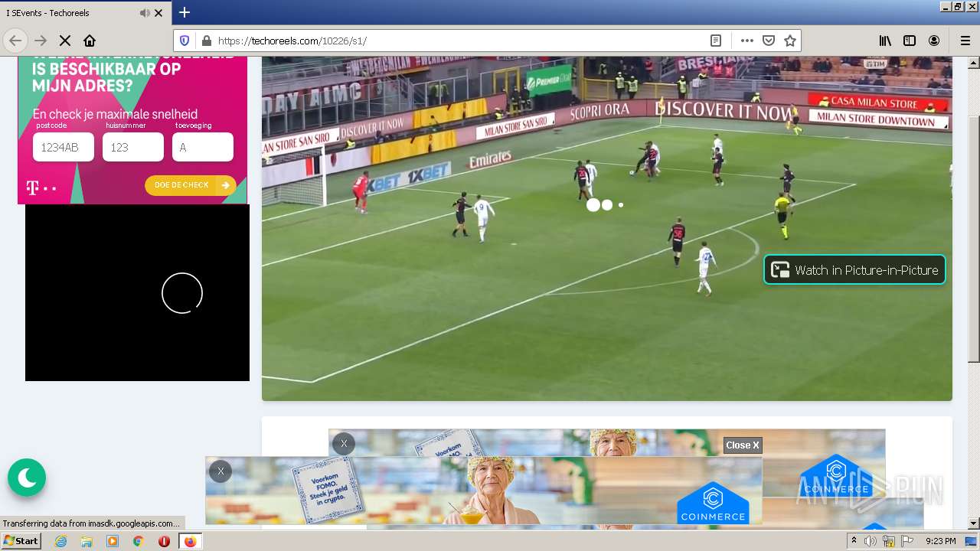Open network status tray icon
This screenshot has width=980, height=551.
pos(889,541)
